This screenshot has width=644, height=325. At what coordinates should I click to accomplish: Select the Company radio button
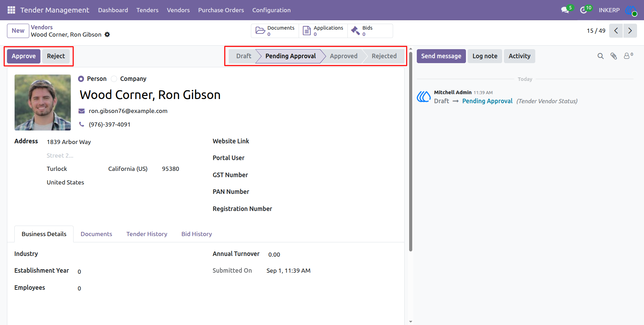point(114,79)
